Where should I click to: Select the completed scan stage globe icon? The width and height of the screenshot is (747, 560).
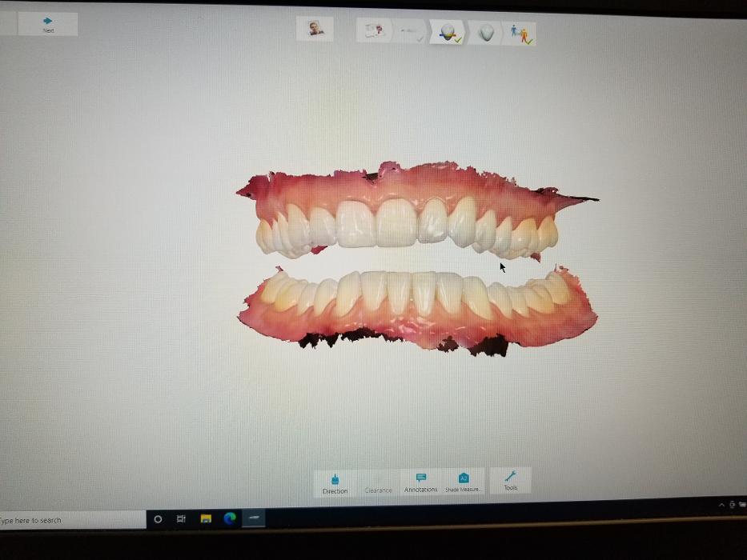446,32
